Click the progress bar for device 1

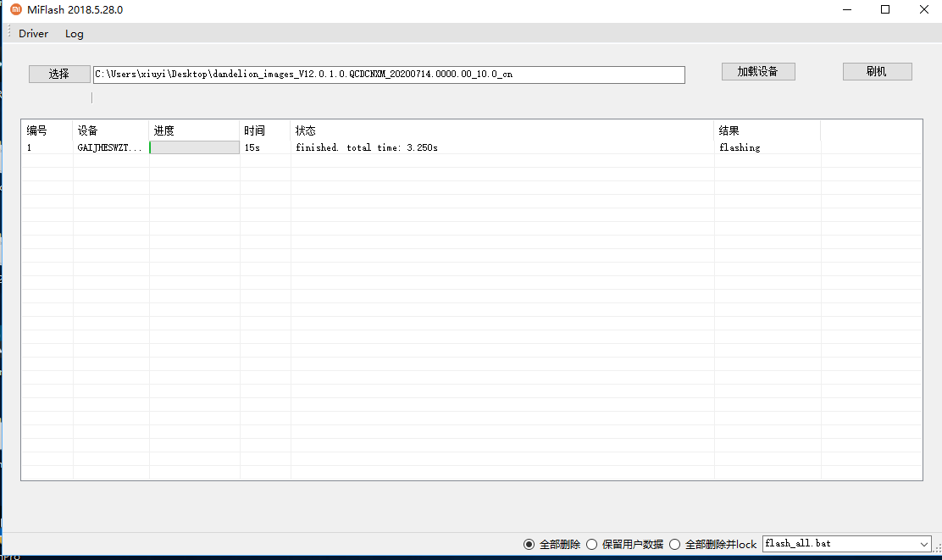pyautogui.click(x=194, y=147)
